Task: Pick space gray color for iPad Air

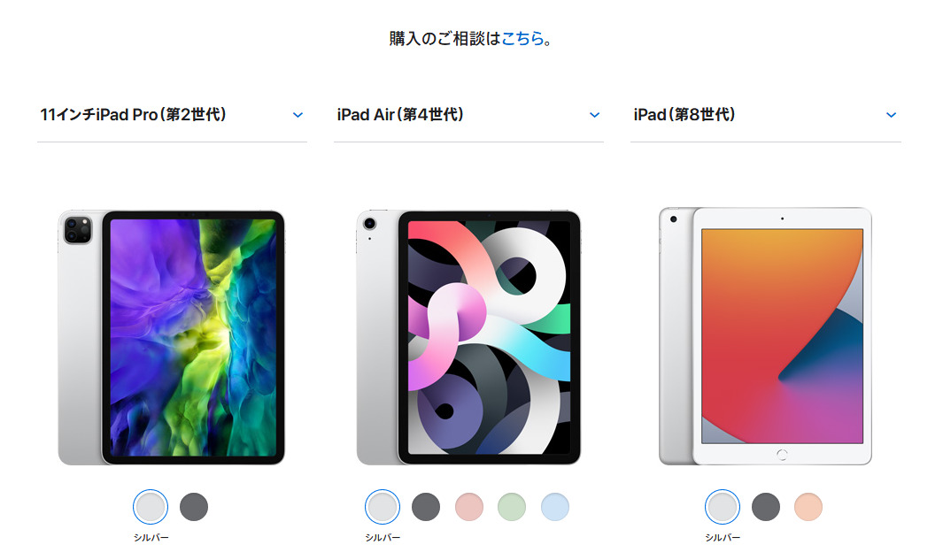Action: [426, 507]
